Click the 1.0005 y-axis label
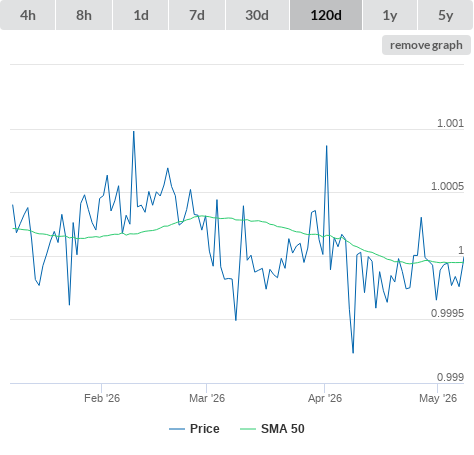Image resolution: width=474 pixels, height=455 pixels. (x=447, y=186)
